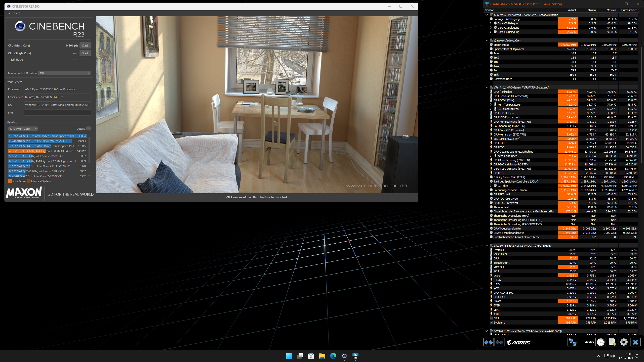Start the CPU (Single Core) test
Image resolution: width=644 pixels, height=362 pixels.
[x=85, y=53]
